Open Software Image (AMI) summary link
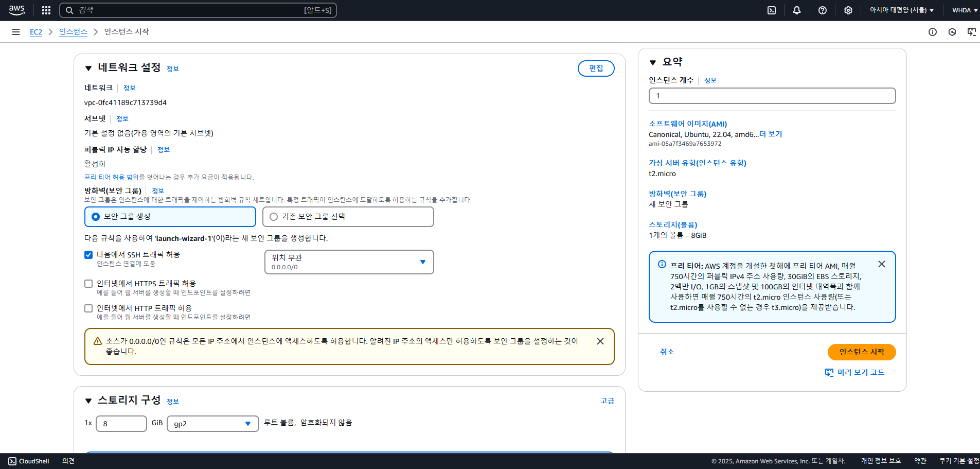Screen dimensions: 980x469 click(688, 124)
